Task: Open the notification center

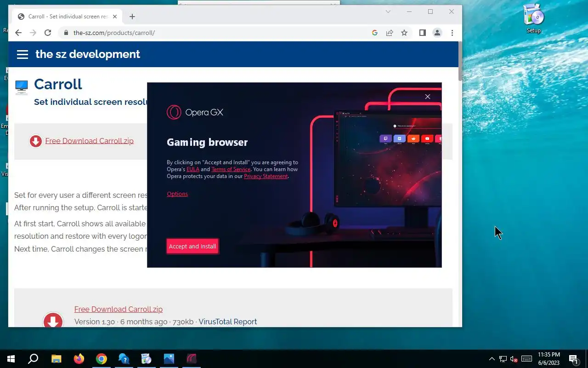Action: 573,359
